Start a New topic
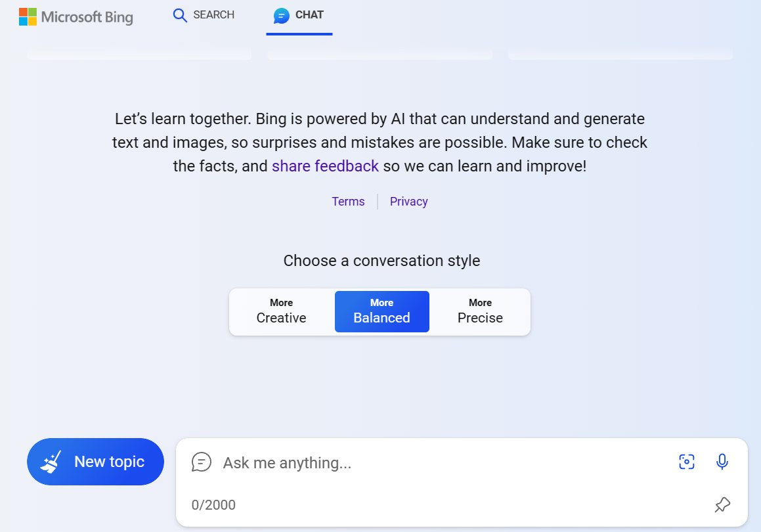The width and height of the screenshot is (761, 532). pyautogui.click(x=96, y=462)
